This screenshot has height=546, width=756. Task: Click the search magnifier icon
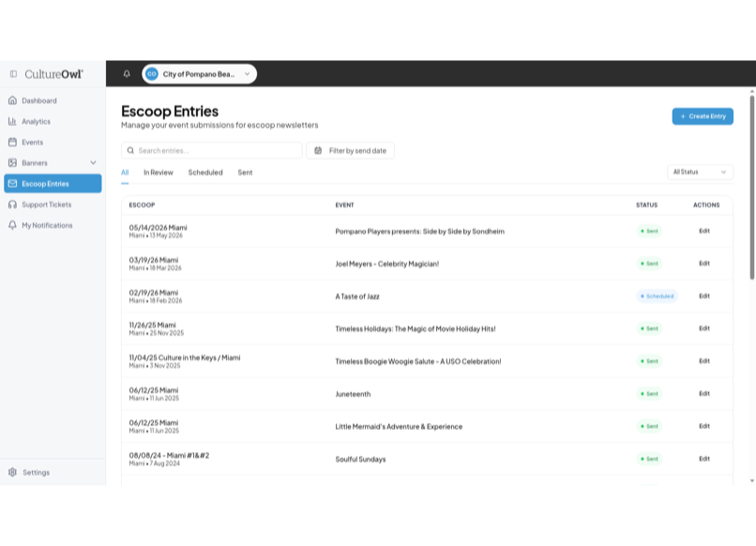130,150
